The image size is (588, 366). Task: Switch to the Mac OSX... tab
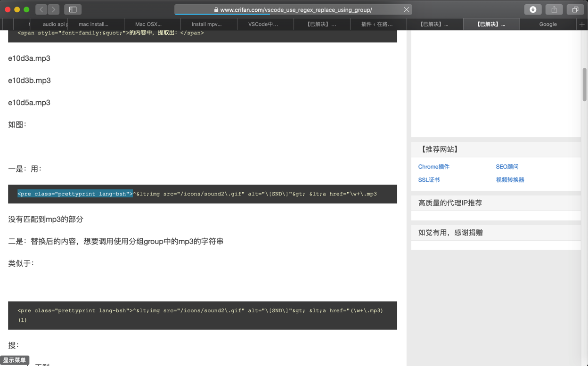(x=152, y=24)
